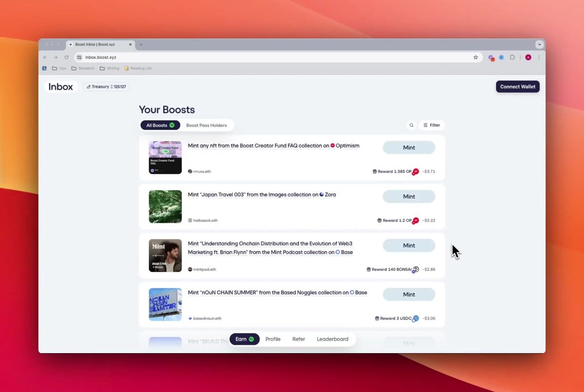Screen dimensions: 584x392
Task: Go to the Profile tab
Action: pyautogui.click(x=273, y=339)
